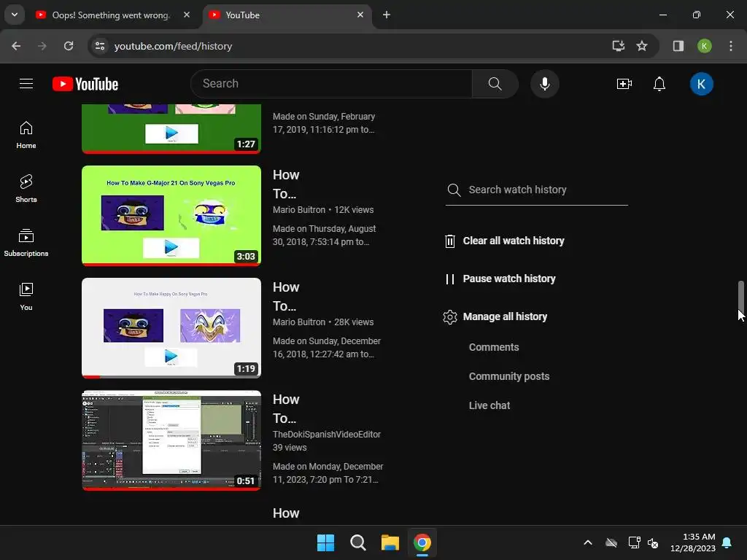Open the notification bell in system tray

click(x=727, y=542)
